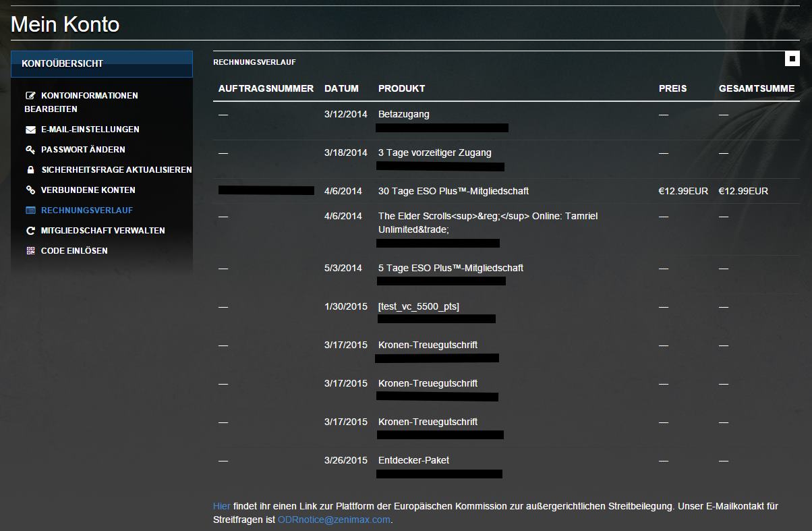
Task: Click the Mein Konto page heading
Action: coord(65,24)
